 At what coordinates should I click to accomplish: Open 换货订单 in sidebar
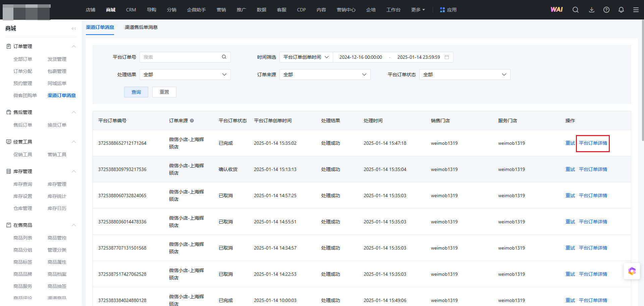tap(57, 125)
